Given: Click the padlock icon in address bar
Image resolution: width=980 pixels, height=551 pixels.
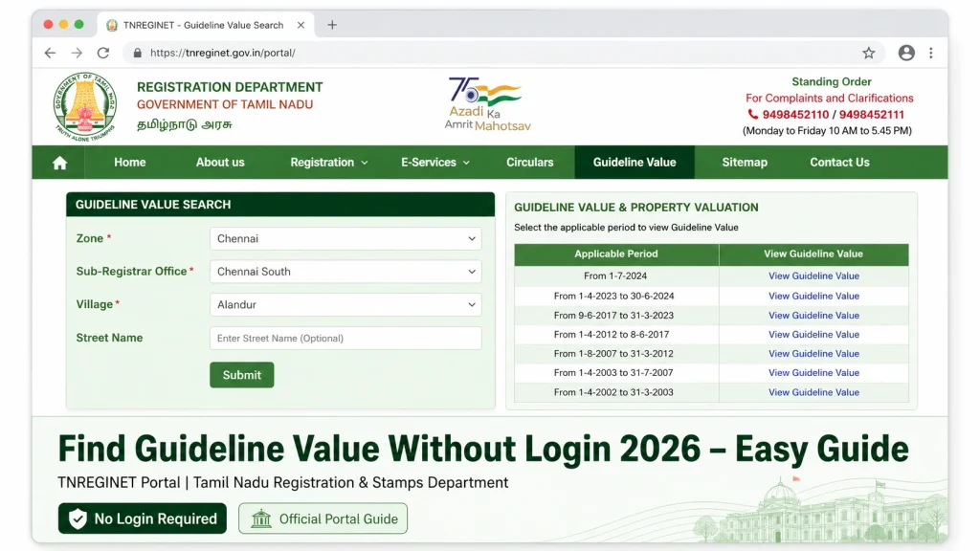Looking at the screenshot, I should 138,54.
